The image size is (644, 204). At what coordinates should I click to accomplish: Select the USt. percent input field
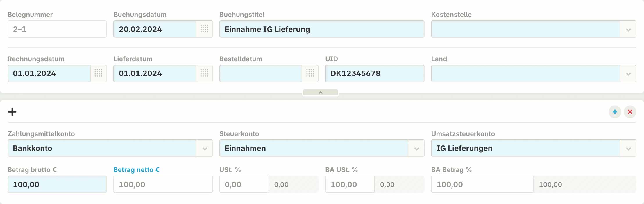244,184
